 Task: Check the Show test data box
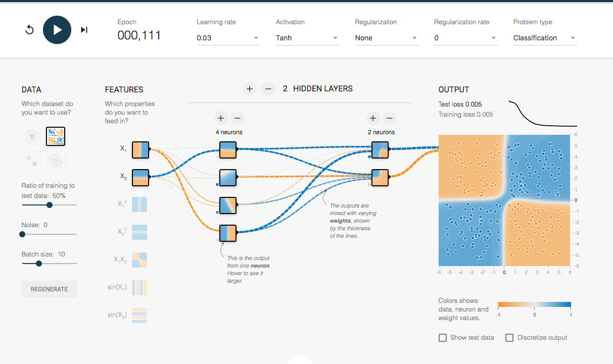tap(443, 338)
